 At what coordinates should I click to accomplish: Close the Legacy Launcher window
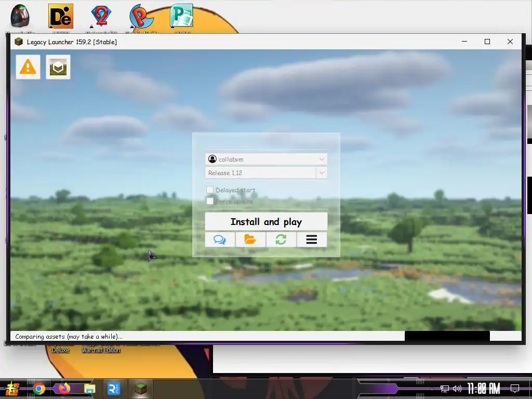point(510,42)
